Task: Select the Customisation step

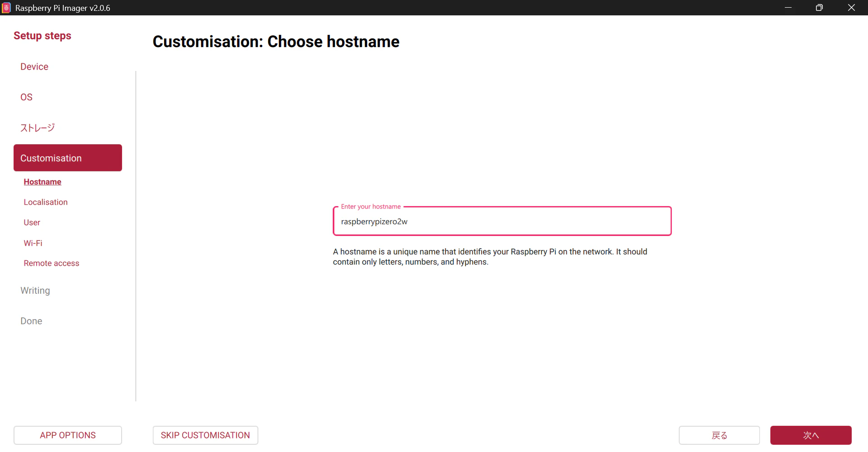Action: pyautogui.click(x=68, y=158)
